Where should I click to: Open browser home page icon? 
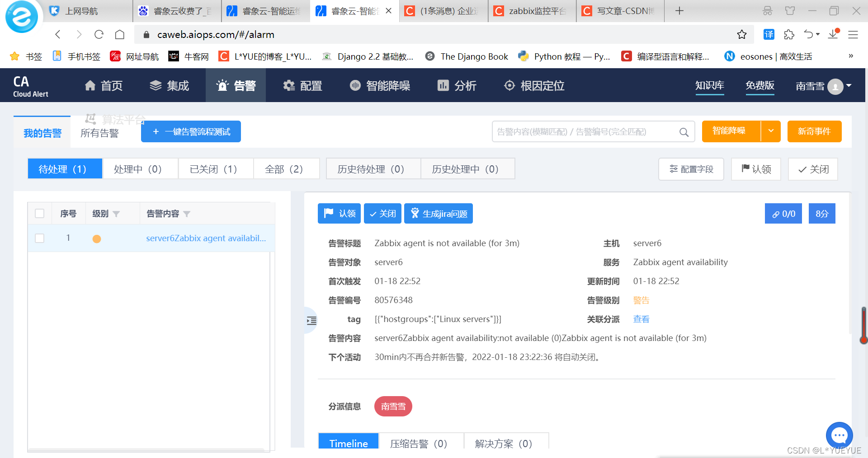pos(120,34)
